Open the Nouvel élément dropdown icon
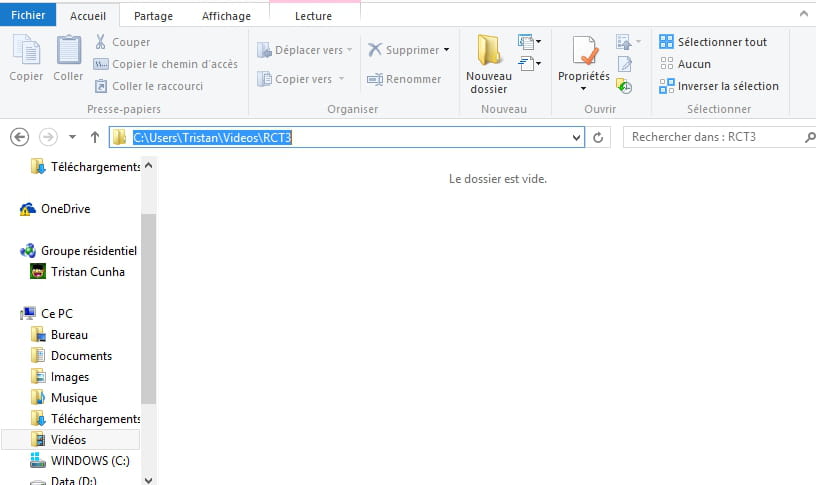 click(529, 41)
